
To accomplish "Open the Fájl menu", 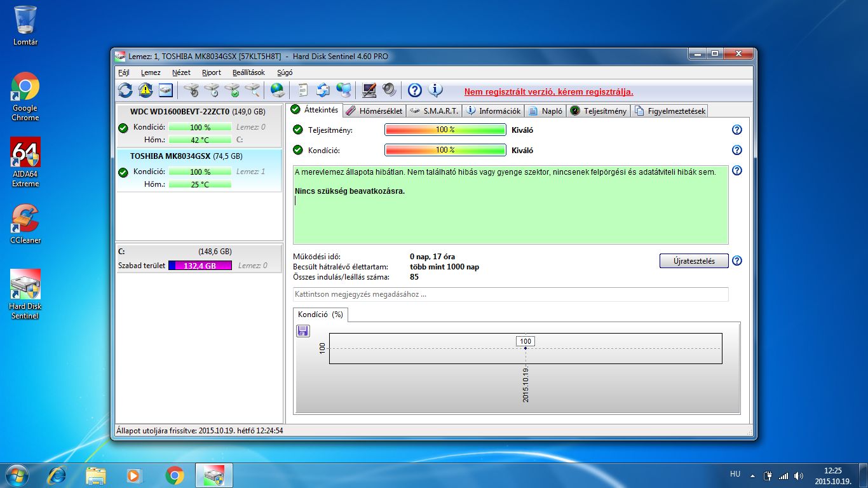I will 124,72.
